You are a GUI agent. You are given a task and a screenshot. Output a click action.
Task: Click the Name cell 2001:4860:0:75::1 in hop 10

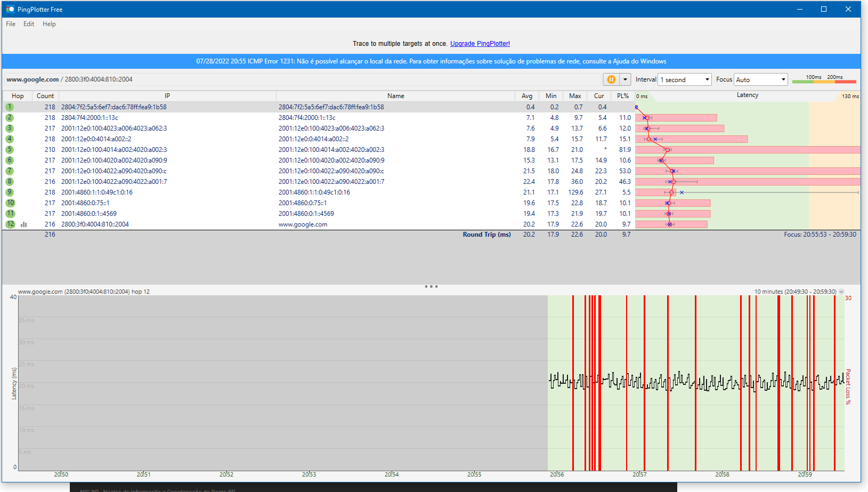(x=303, y=203)
